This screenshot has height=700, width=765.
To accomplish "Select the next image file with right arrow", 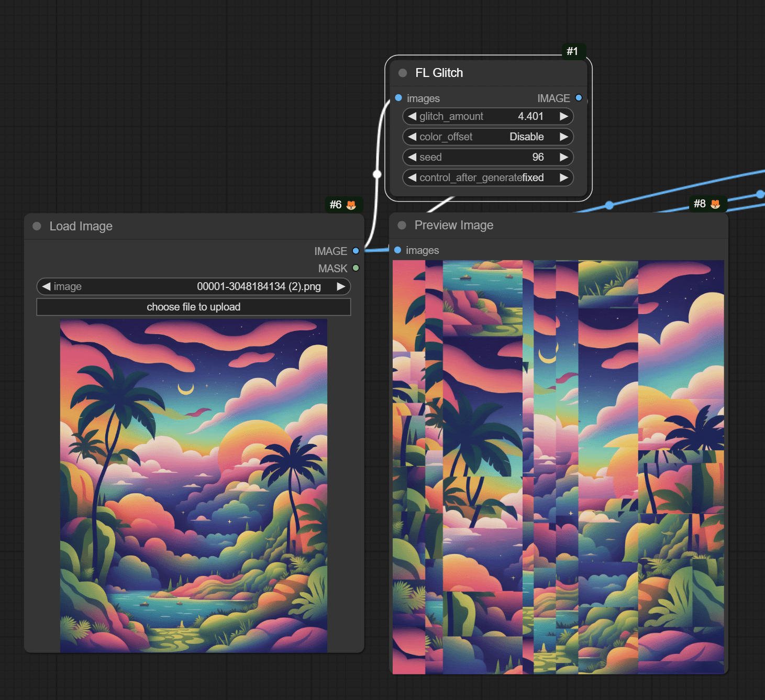I will click(x=341, y=286).
